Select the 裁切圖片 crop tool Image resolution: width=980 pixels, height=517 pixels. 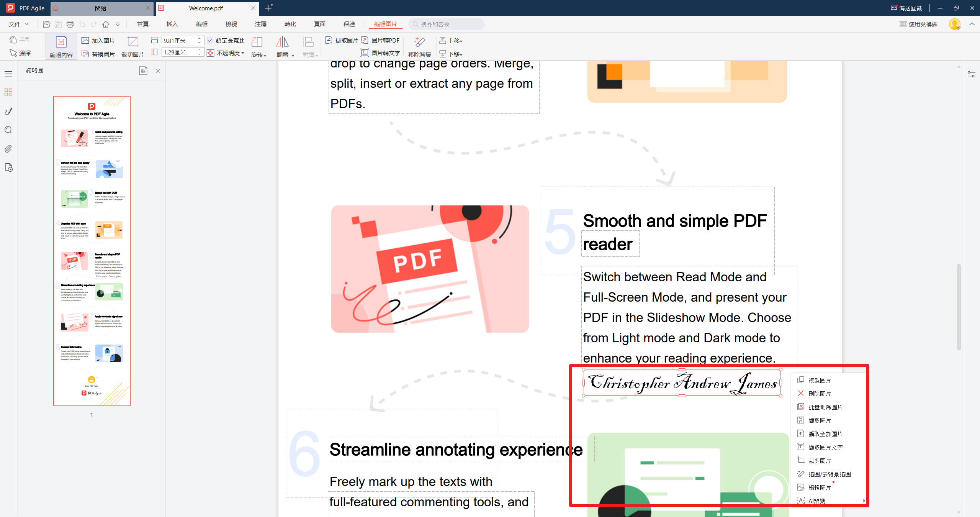pos(133,47)
